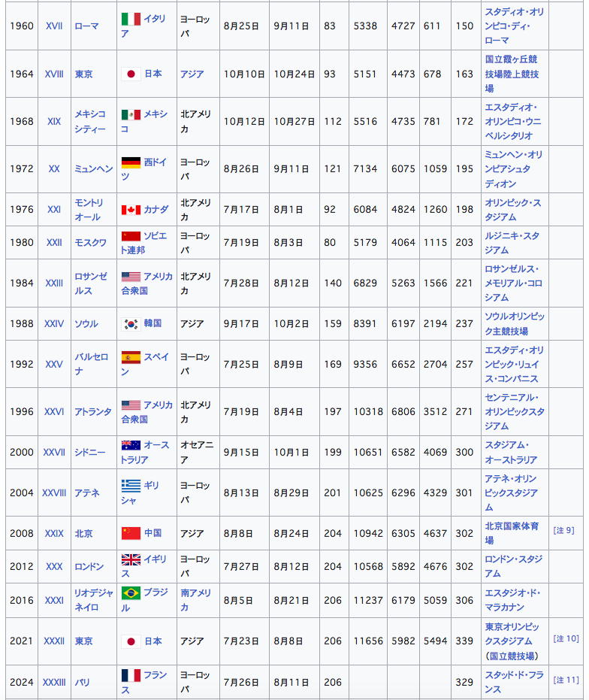
Task: Select the 10月27日 closing date cell
Action: pyautogui.click(x=294, y=122)
